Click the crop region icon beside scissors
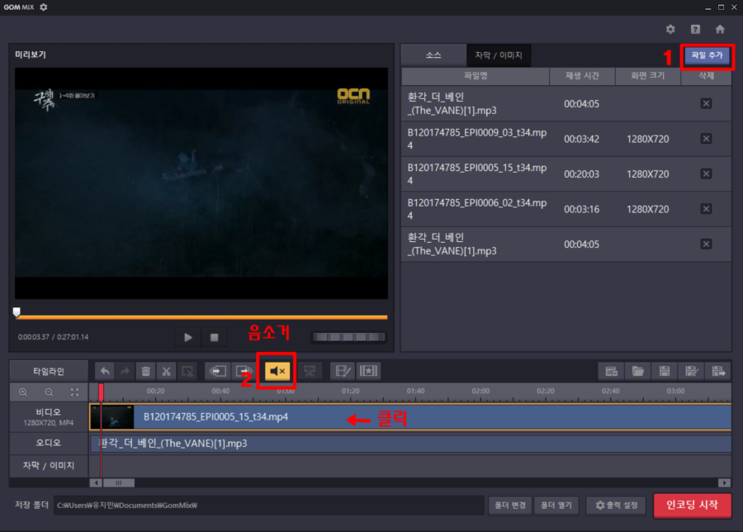 [187, 371]
